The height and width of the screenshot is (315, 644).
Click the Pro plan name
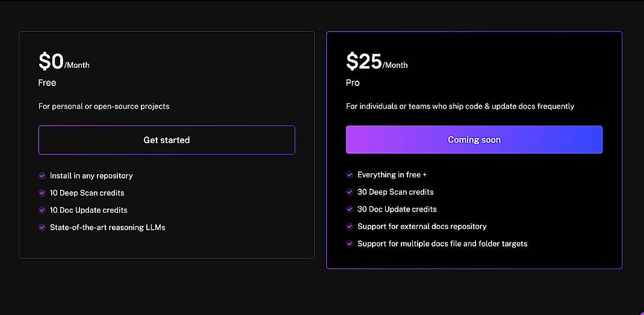(x=353, y=83)
